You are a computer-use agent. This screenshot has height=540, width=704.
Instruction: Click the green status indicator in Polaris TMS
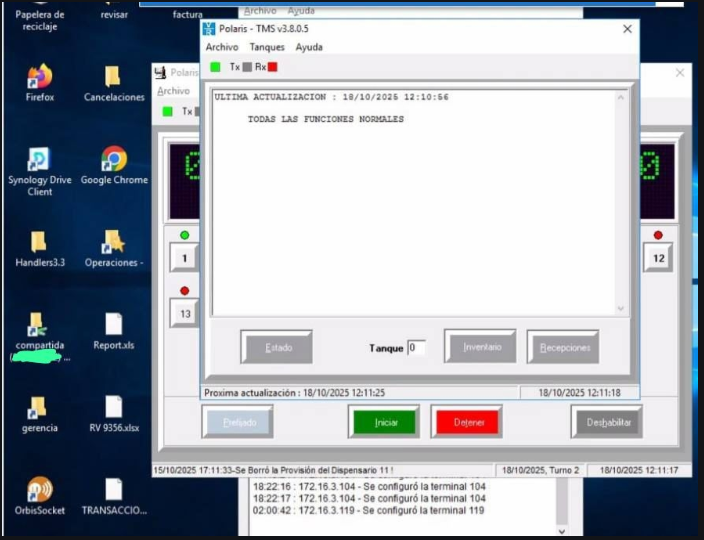click(x=215, y=67)
